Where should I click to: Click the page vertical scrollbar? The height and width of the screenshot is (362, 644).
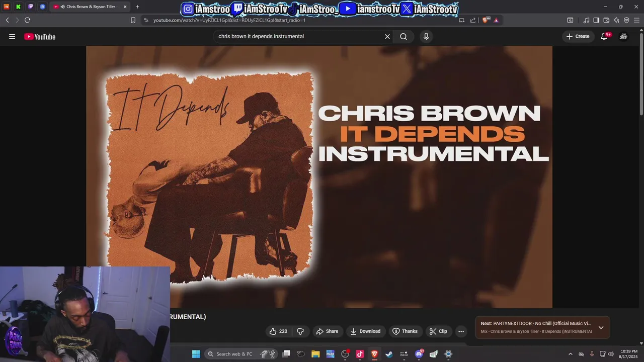tap(641, 75)
